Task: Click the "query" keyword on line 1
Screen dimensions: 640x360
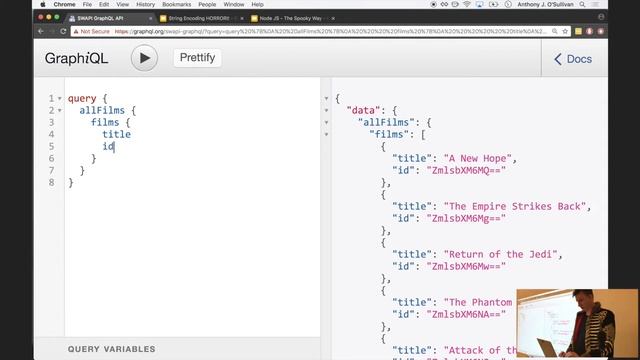Action: tap(82, 99)
